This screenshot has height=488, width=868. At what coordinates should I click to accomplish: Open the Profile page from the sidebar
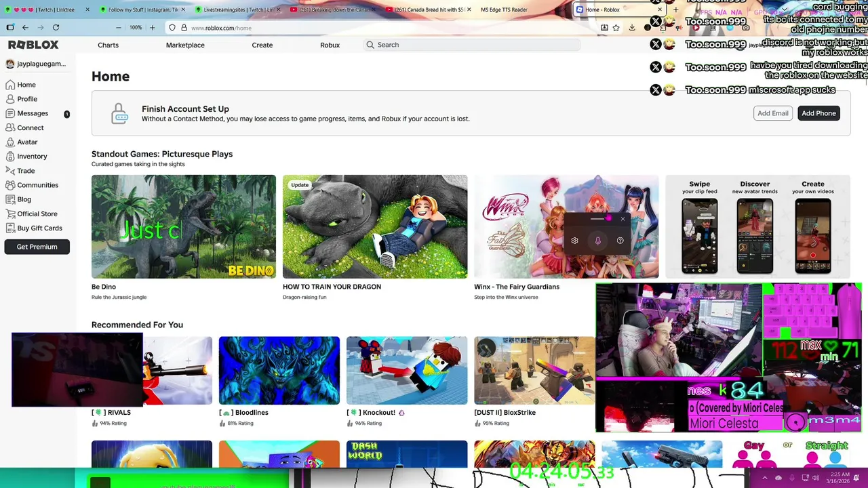coord(21,99)
